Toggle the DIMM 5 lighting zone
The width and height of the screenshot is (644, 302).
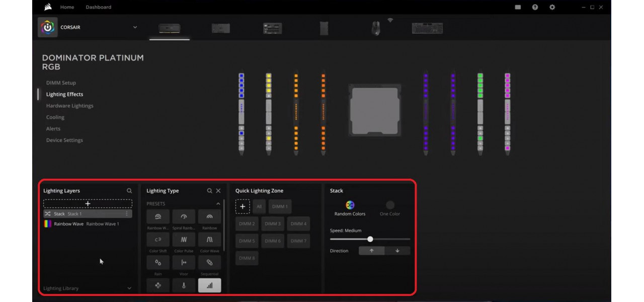tap(247, 241)
